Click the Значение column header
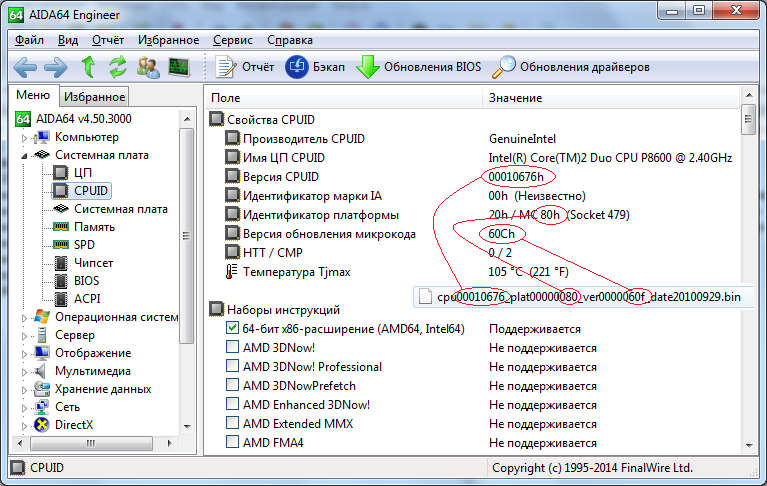The width and height of the screenshot is (767, 486). (x=611, y=98)
